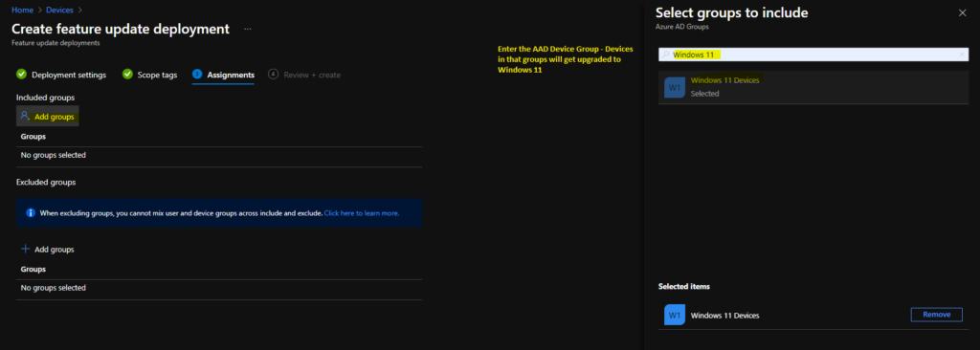Click the Assignments step number icon
The image size is (980, 350).
click(x=197, y=75)
